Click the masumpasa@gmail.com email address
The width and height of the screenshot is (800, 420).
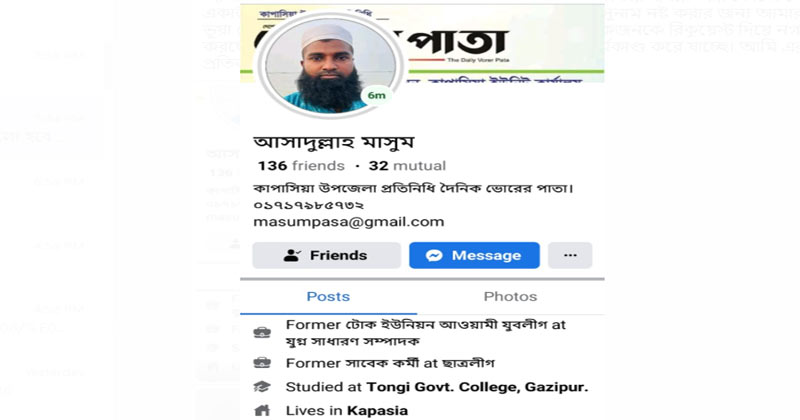(348, 222)
